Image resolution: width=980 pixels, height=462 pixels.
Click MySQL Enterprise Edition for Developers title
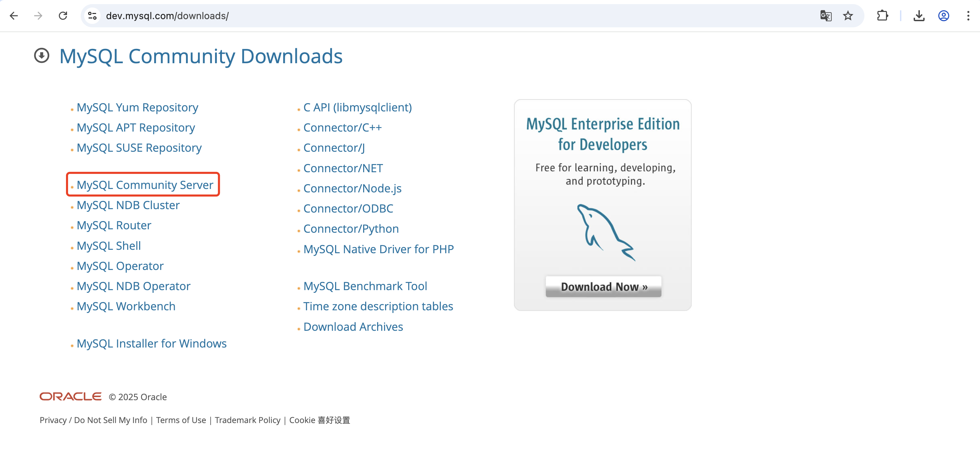point(602,134)
